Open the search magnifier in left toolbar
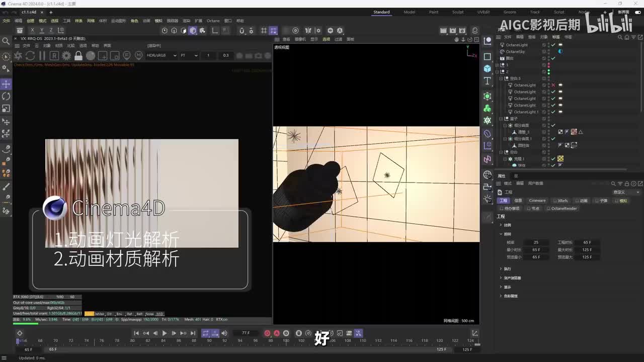This screenshot has height=362, width=644. click(6, 41)
